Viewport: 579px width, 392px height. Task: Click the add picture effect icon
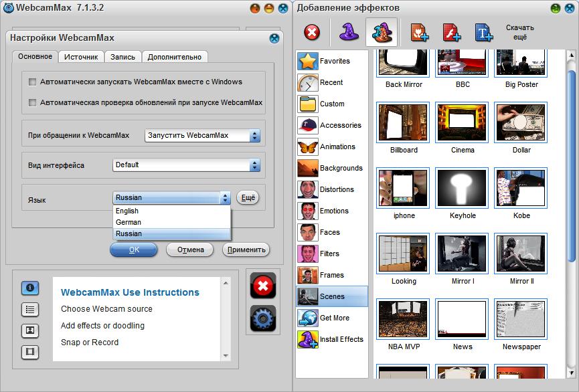tap(419, 33)
